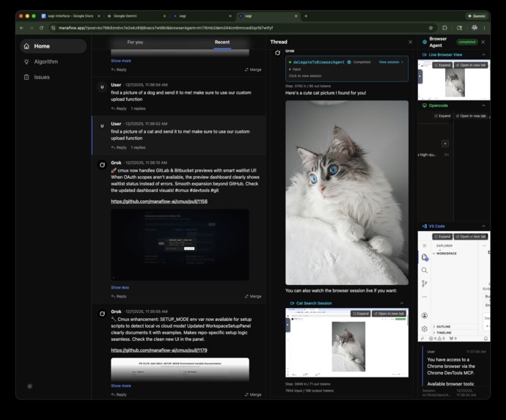Collapse the GitLab post with Show less
The width and height of the screenshot is (506, 420).
click(120, 287)
